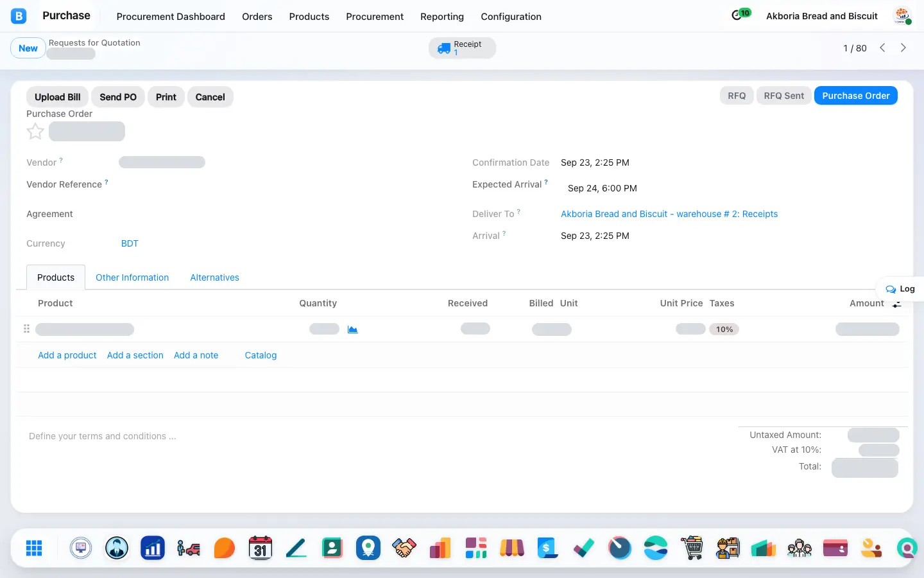
Task: Open the Receipt smart button
Action: coord(462,48)
